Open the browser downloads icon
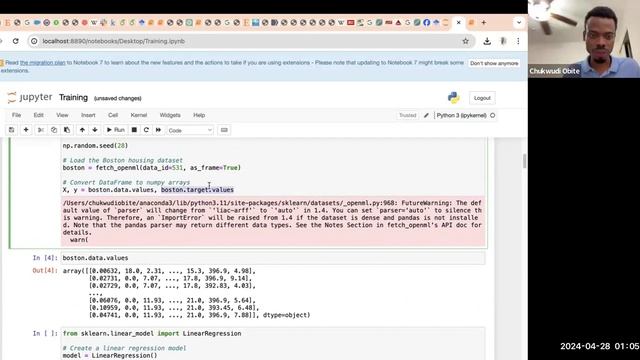Image resolution: width=640 pixels, height=360 pixels. [487, 41]
